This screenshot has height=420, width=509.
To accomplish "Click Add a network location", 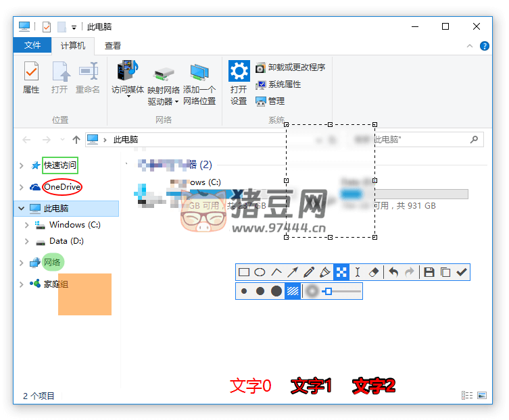I will [199, 84].
